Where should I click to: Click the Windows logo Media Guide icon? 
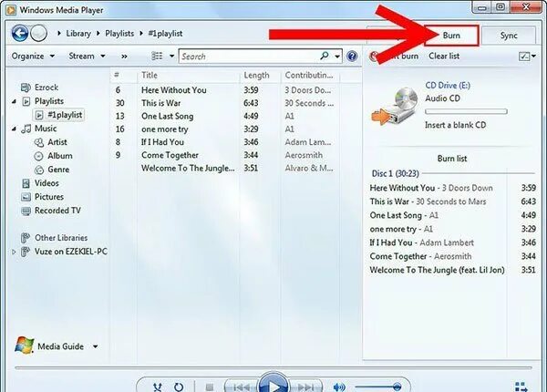(24, 346)
